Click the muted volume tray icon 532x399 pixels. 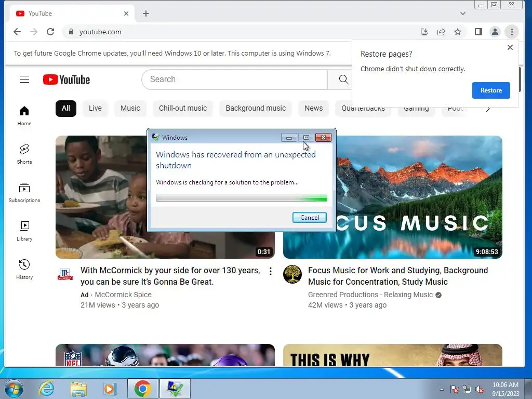480,389
